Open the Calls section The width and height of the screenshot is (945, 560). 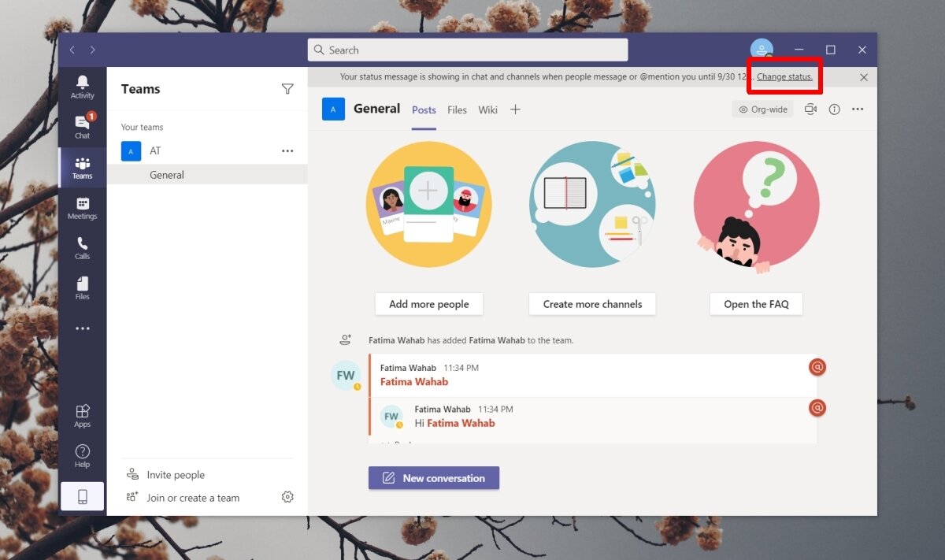(82, 247)
